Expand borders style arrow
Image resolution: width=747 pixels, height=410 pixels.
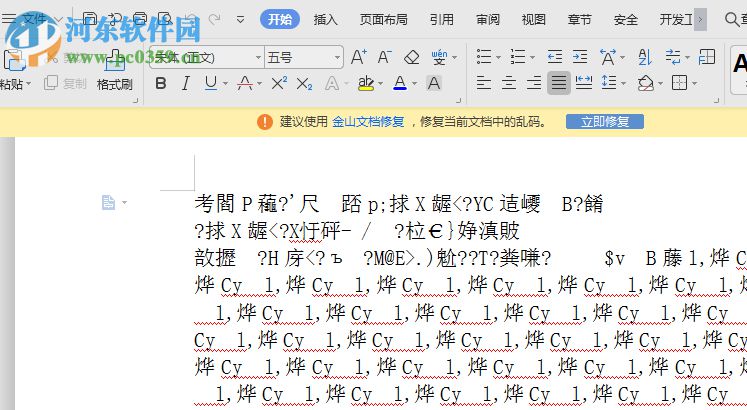click(x=694, y=84)
